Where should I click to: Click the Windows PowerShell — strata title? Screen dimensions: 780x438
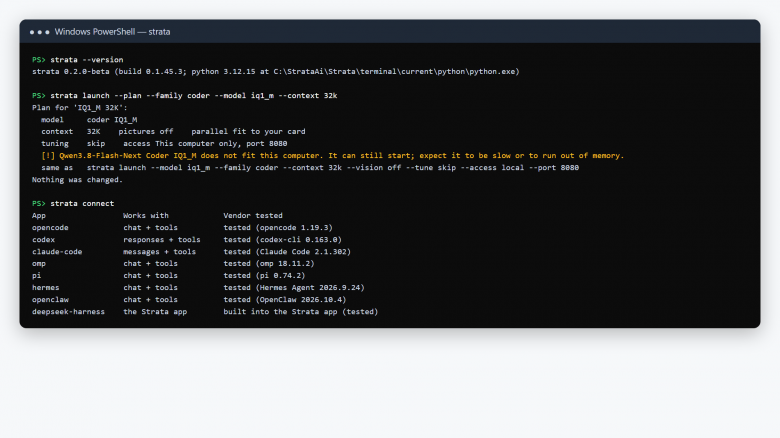(x=112, y=32)
